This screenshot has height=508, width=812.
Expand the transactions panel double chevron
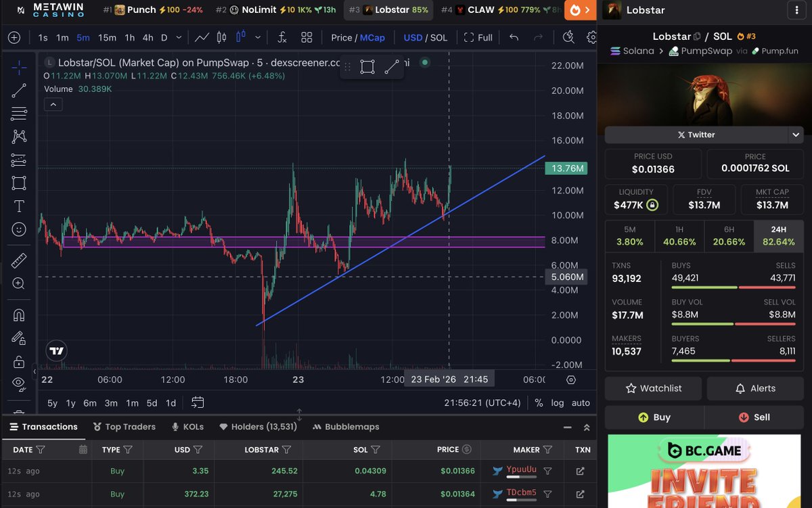[x=587, y=428]
